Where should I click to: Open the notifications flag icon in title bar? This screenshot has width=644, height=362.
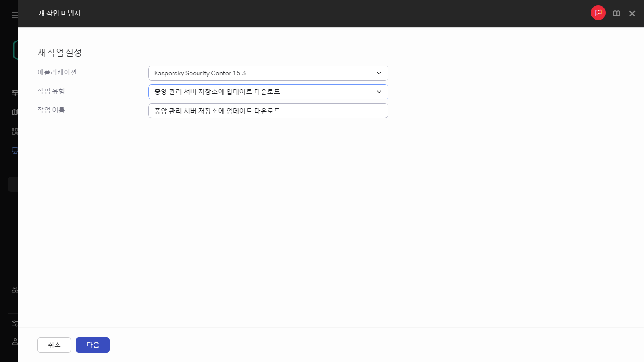[x=598, y=13]
